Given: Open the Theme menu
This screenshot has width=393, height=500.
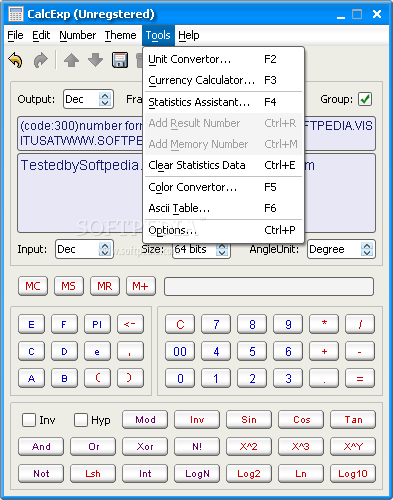Looking at the screenshot, I should [120, 35].
